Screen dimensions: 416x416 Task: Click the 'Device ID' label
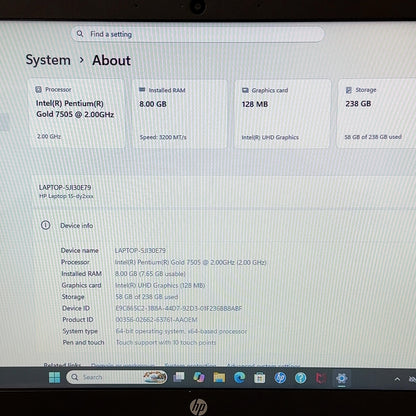[x=76, y=308]
